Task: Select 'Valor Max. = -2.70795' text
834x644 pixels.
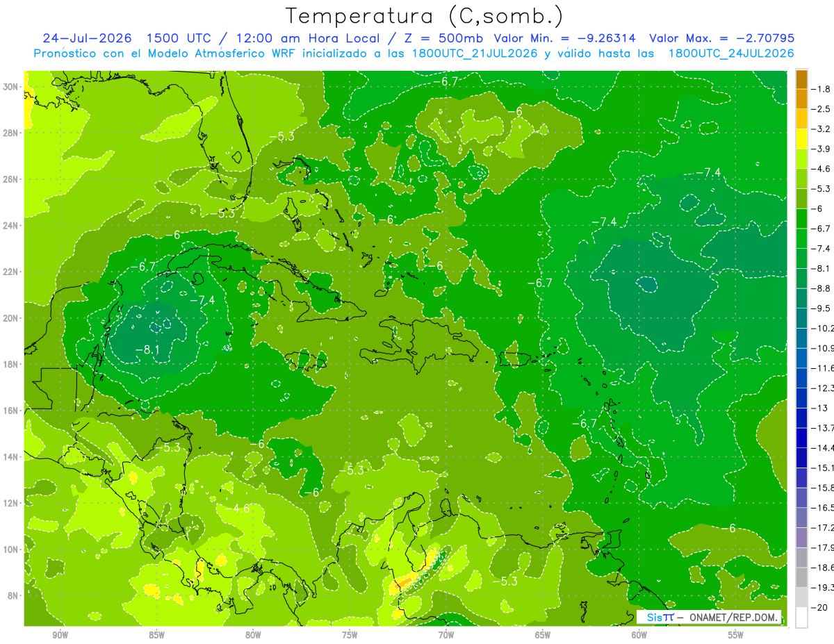Action: point(722,38)
